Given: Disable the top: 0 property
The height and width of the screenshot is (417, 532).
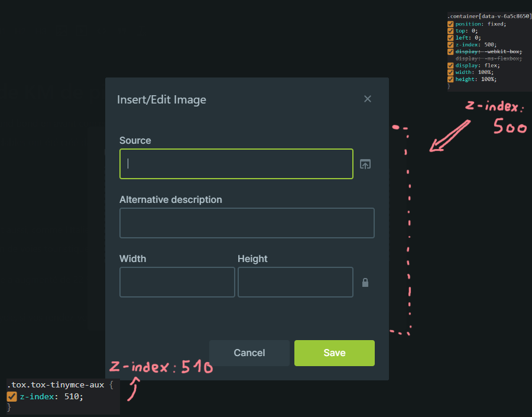Looking at the screenshot, I should [x=450, y=31].
